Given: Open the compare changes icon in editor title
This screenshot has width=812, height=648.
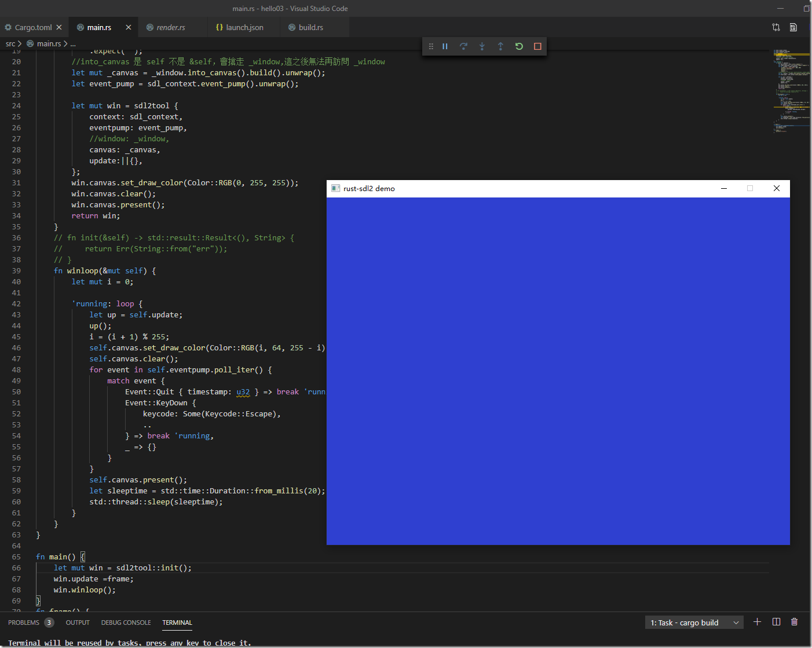Looking at the screenshot, I should click(x=776, y=27).
